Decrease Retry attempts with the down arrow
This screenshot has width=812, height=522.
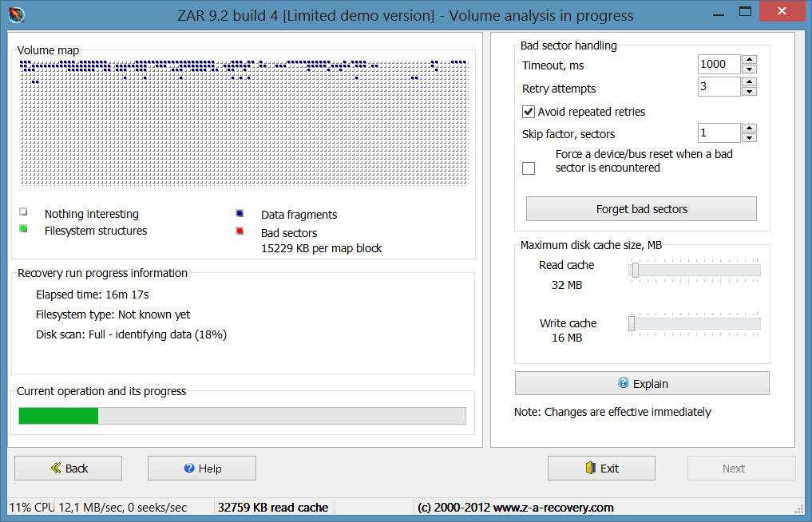click(x=750, y=92)
